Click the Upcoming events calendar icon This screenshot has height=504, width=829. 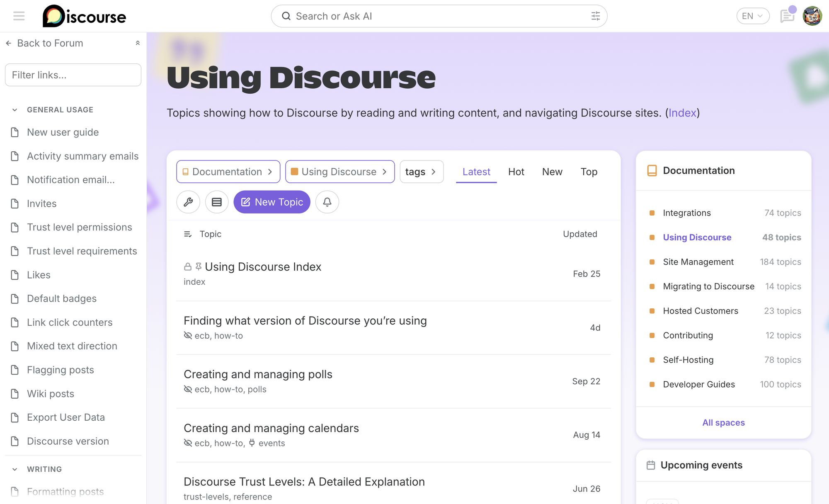click(x=651, y=465)
